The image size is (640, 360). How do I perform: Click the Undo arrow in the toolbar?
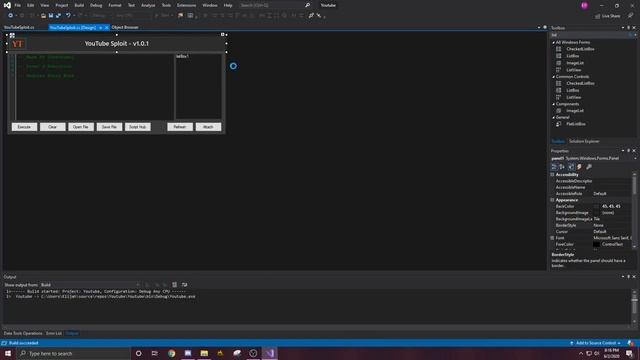pyautogui.click(x=68, y=16)
